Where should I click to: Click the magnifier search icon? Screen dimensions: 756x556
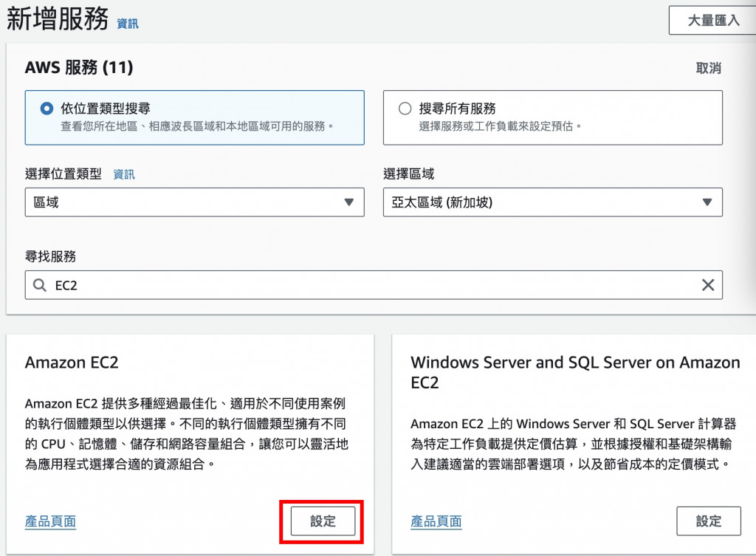(40, 285)
